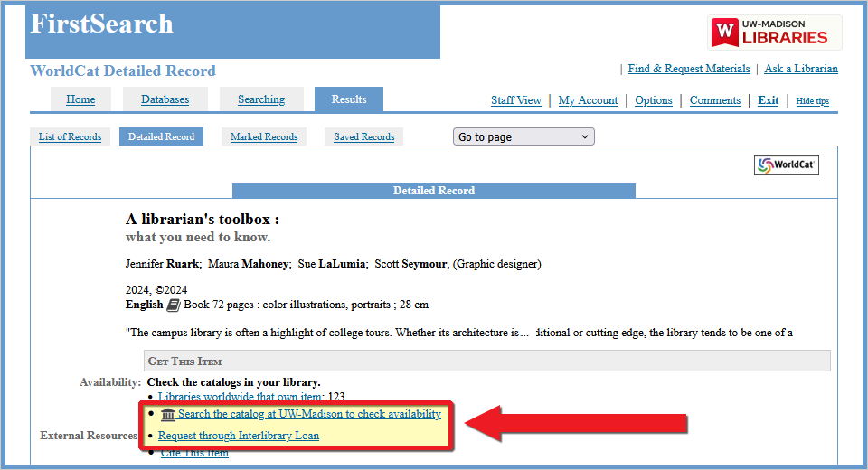This screenshot has height=470, width=868.
Task: Click the WorldCat logo badge
Action: tap(786, 165)
